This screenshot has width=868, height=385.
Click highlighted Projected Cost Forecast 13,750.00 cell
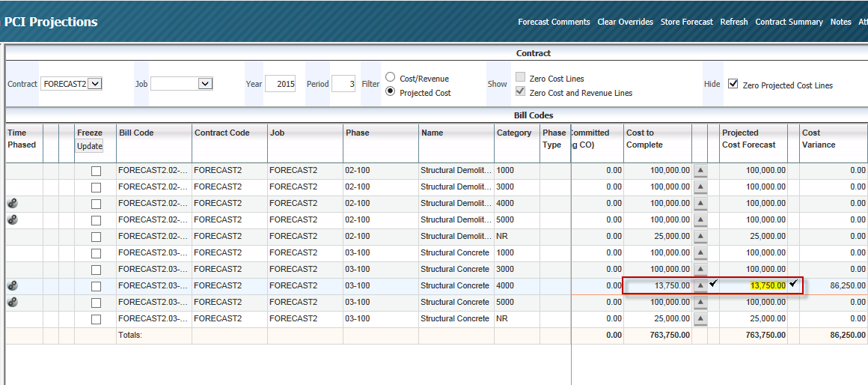754,286
